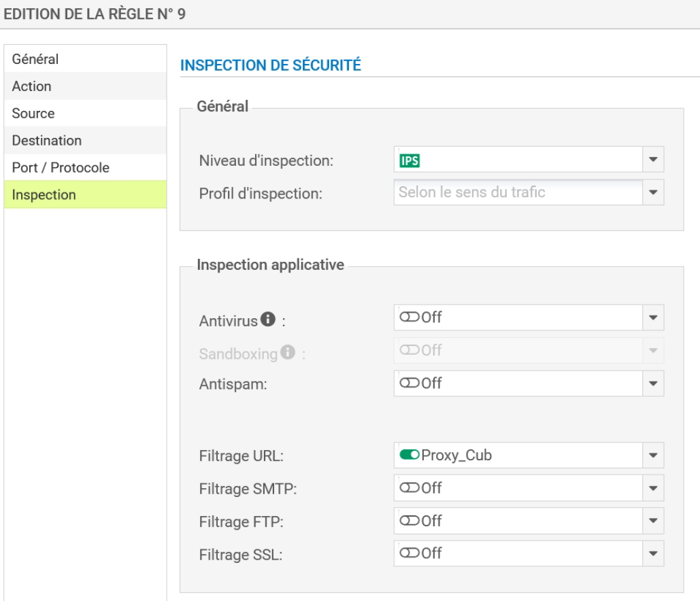Toggle the Antispam Off switch
The image size is (700, 601).
click(410, 383)
